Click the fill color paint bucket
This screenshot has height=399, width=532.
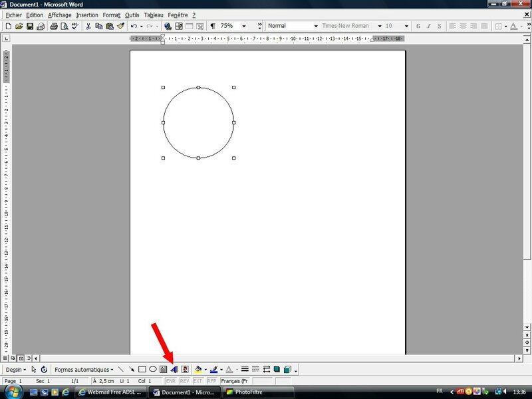[198, 369]
